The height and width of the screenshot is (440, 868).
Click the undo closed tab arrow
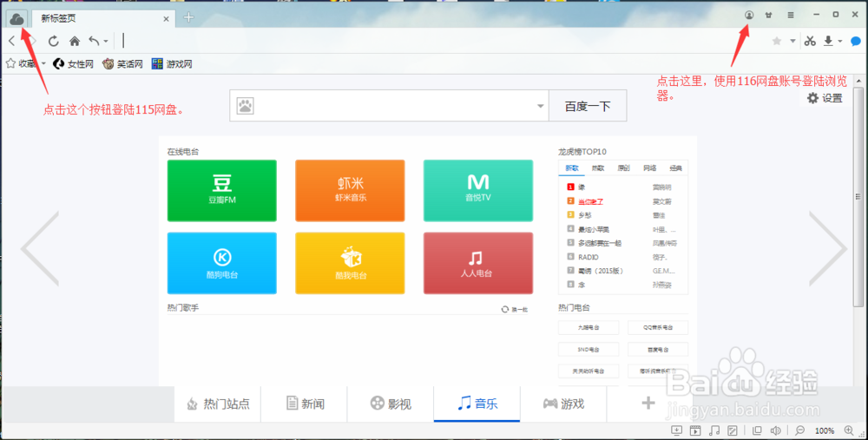94,41
